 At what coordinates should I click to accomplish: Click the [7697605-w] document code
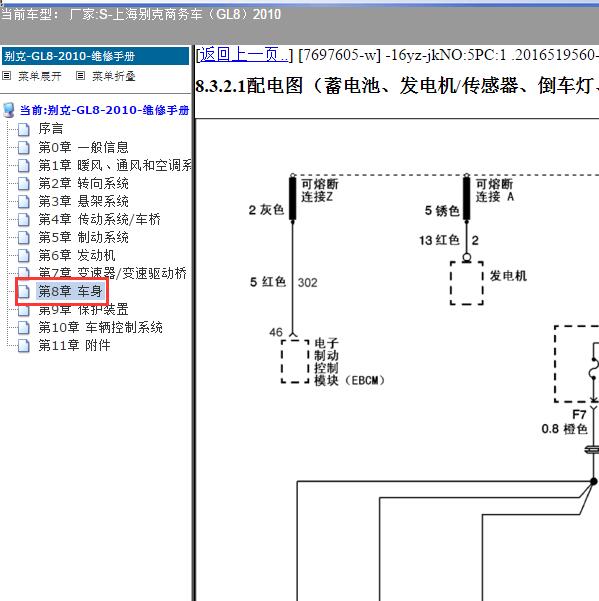(339, 55)
